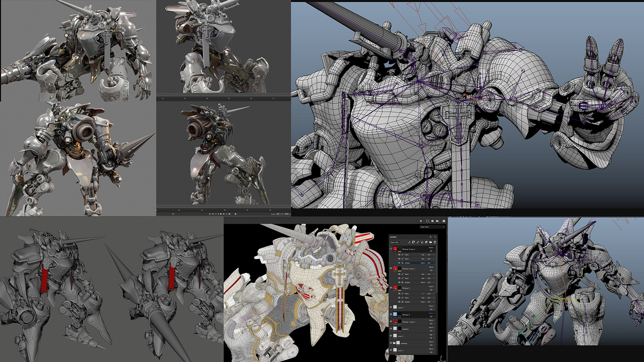644x362 pixels.
Task: Hide Layer 4 using its eye icon
Action: click(391, 307)
